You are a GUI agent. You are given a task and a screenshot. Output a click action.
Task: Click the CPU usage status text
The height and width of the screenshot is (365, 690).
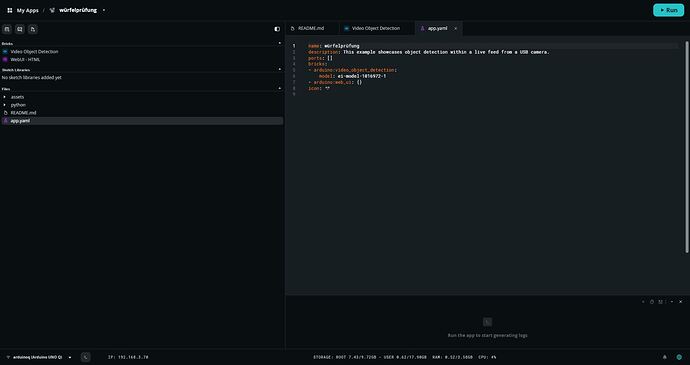coord(487,357)
